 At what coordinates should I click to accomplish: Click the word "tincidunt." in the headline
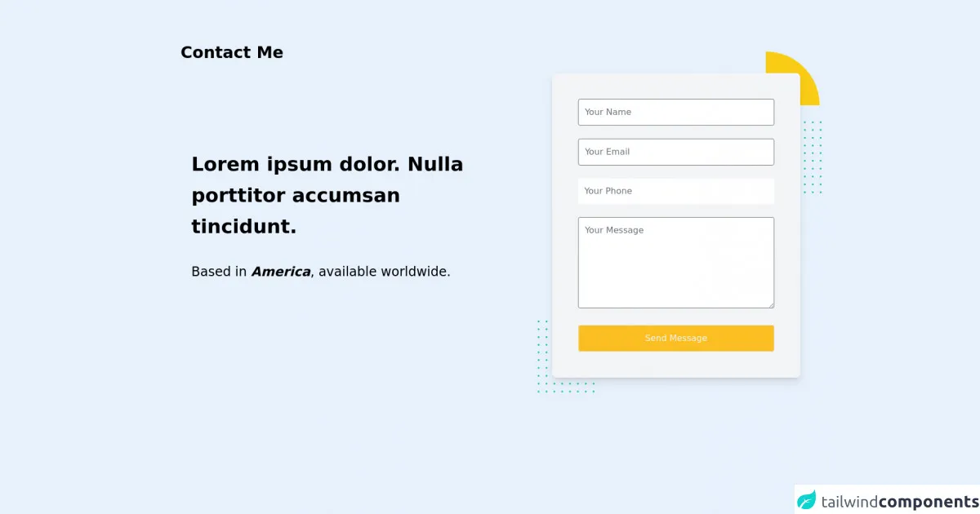click(243, 227)
